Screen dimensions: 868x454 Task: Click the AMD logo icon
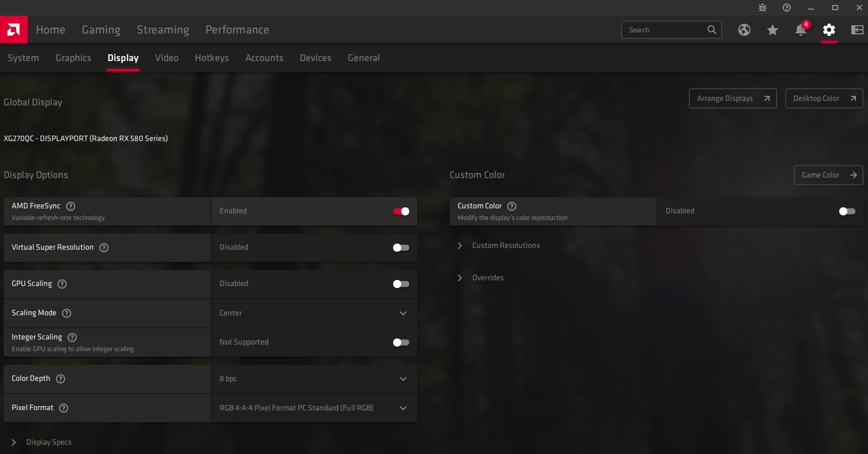[14, 29]
